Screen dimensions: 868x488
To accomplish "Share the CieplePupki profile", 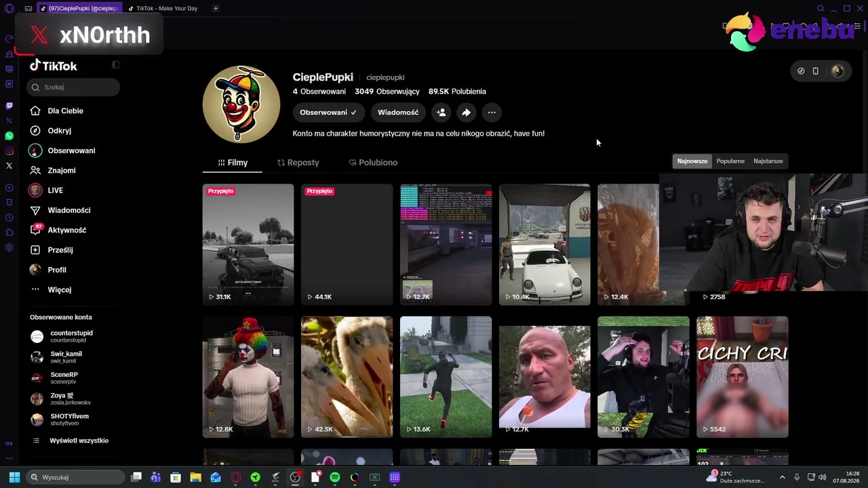I will click(466, 113).
